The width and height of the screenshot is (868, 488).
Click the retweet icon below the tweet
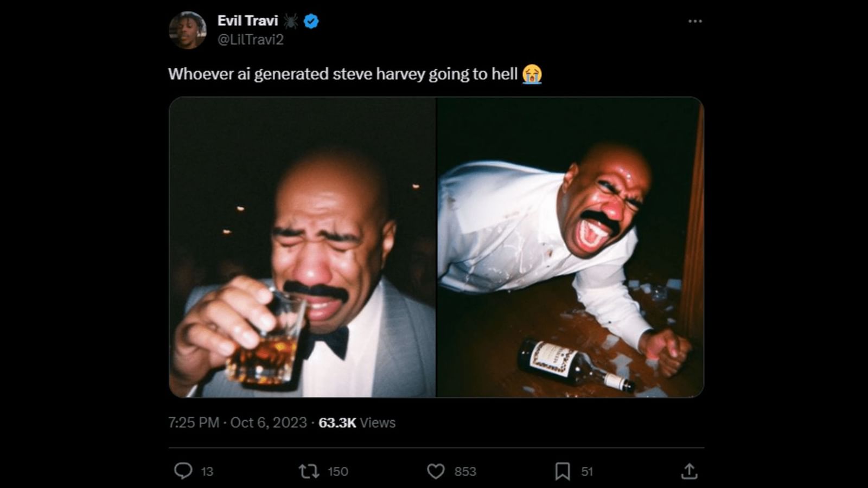[310, 472]
